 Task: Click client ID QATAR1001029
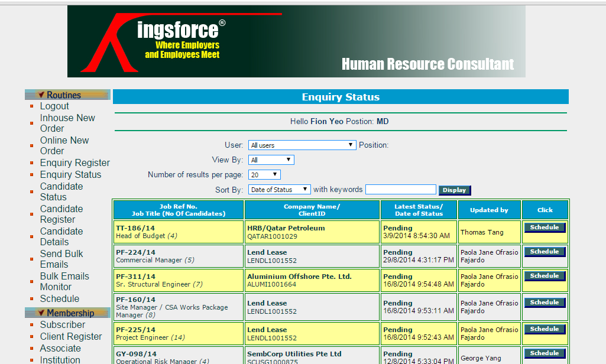[x=273, y=236]
